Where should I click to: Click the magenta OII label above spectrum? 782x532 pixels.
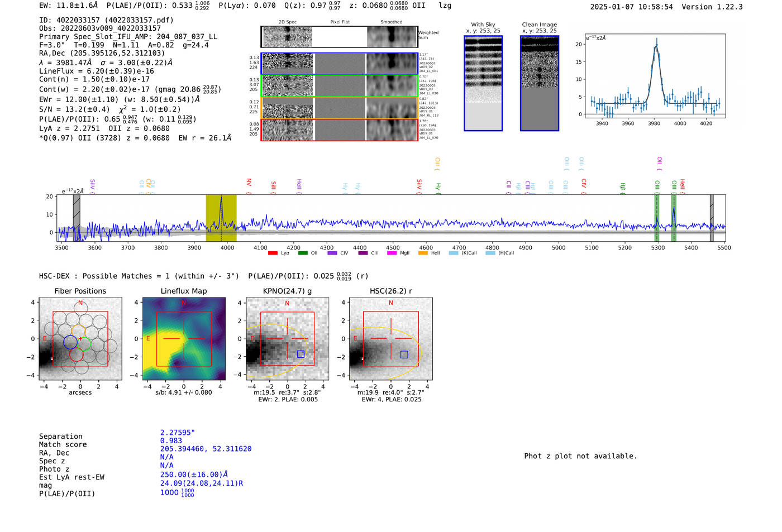point(660,162)
